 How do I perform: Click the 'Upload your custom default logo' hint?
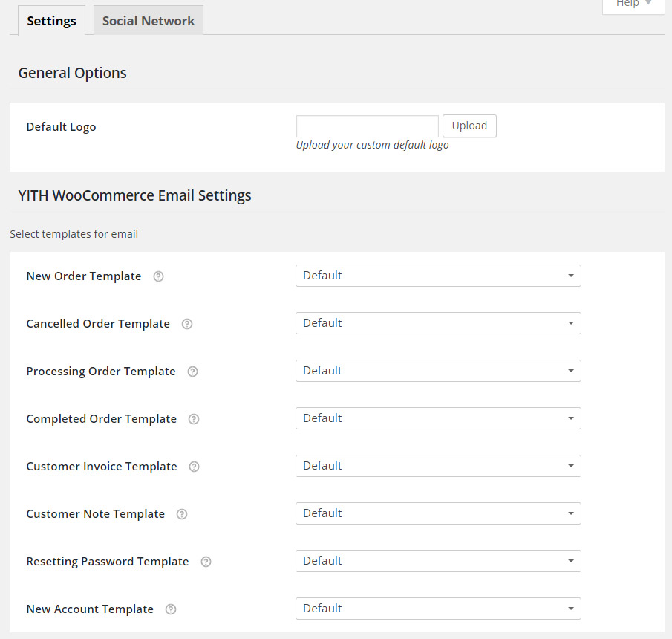tap(372, 146)
